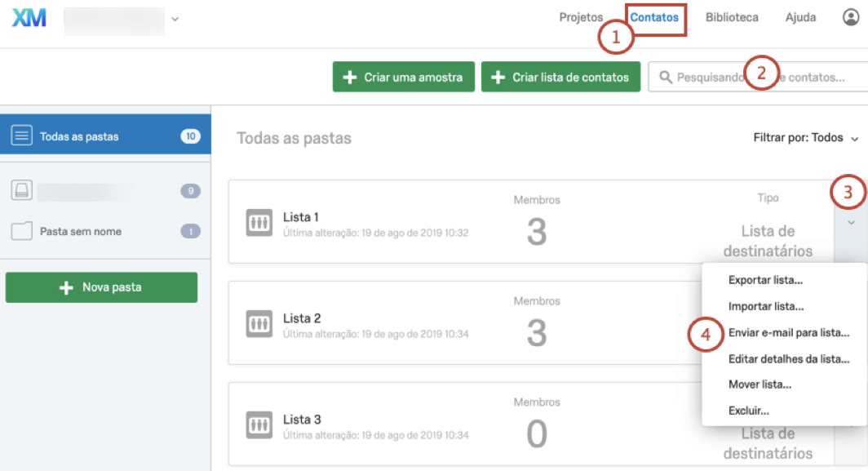Click the blurred-name folder drive icon
The width and height of the screenshot is (868, 471).
(21, 190)
